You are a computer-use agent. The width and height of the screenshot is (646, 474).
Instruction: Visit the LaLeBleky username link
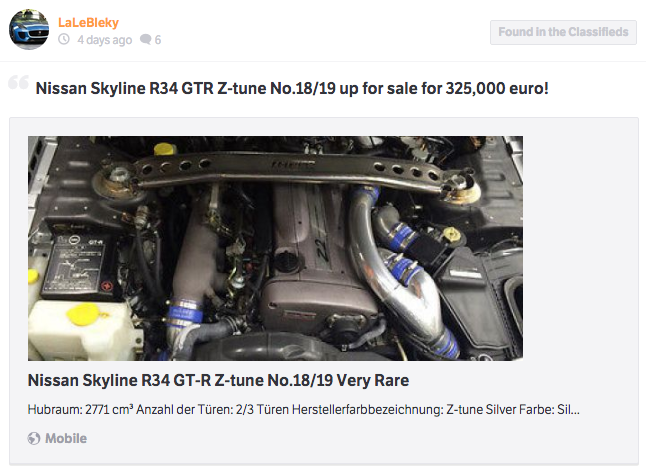click(x=88, y=23)
